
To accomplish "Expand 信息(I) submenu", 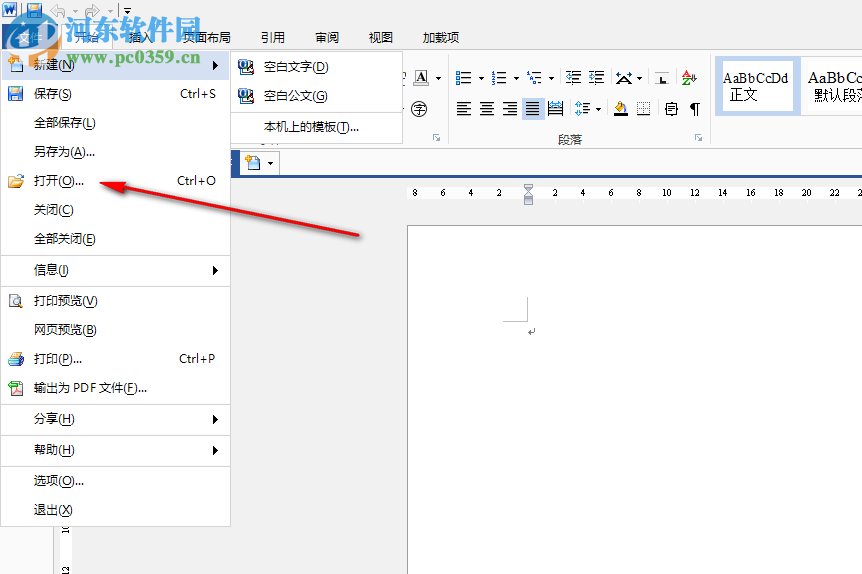I will point(115,270).
